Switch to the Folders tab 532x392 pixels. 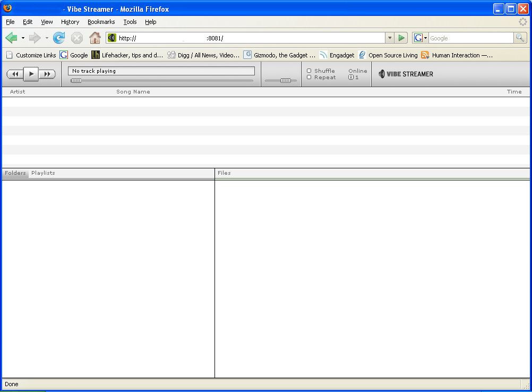click(x=15, y=173)
